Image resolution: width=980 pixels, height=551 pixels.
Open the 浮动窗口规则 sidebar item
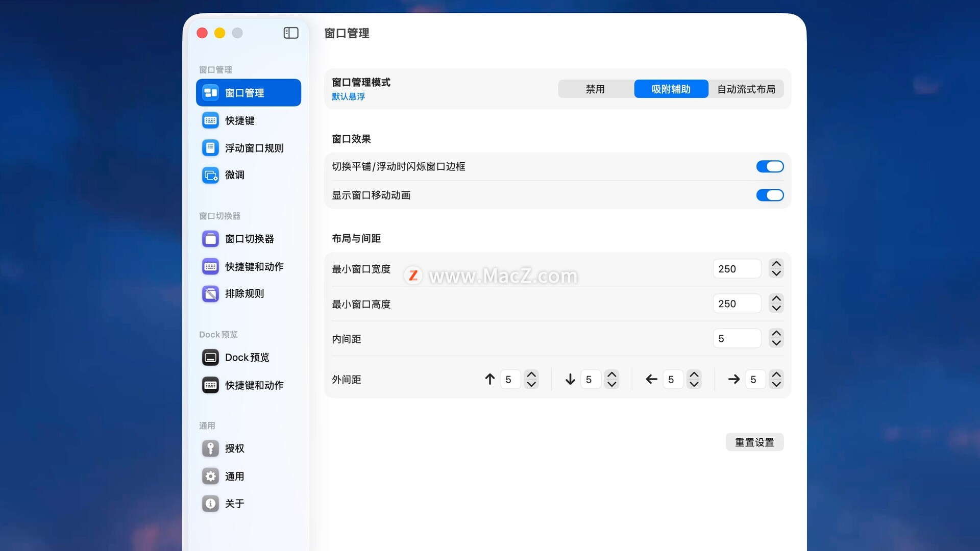pyautogui.click(x=249, y=148)
